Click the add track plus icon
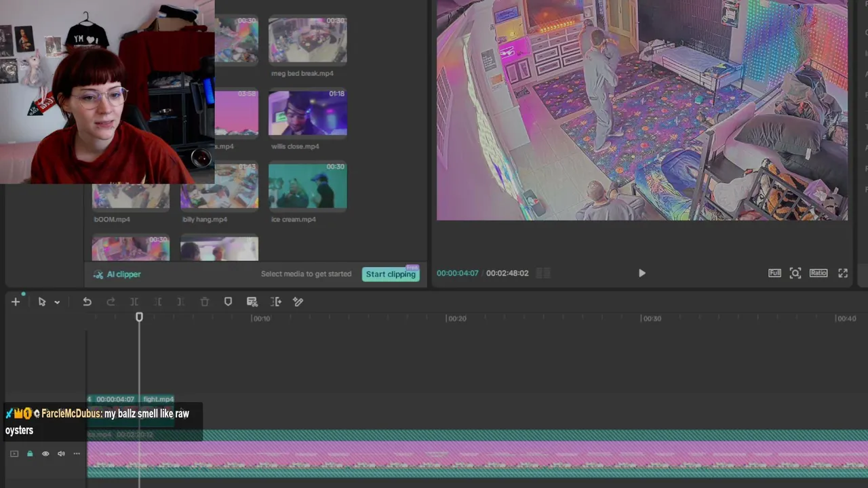 16,302
